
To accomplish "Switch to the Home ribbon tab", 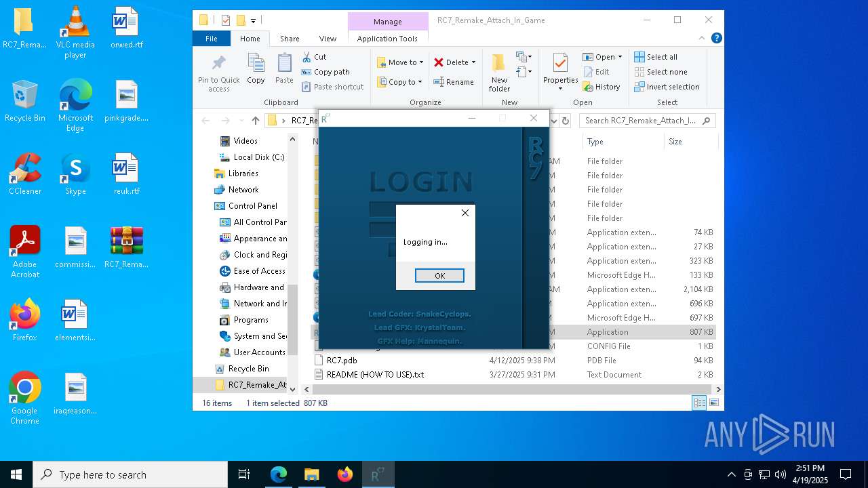I will click(x=250, y=39).
